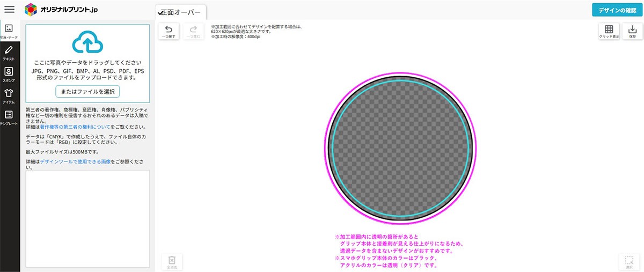Click the uploaded images list area

87,218
